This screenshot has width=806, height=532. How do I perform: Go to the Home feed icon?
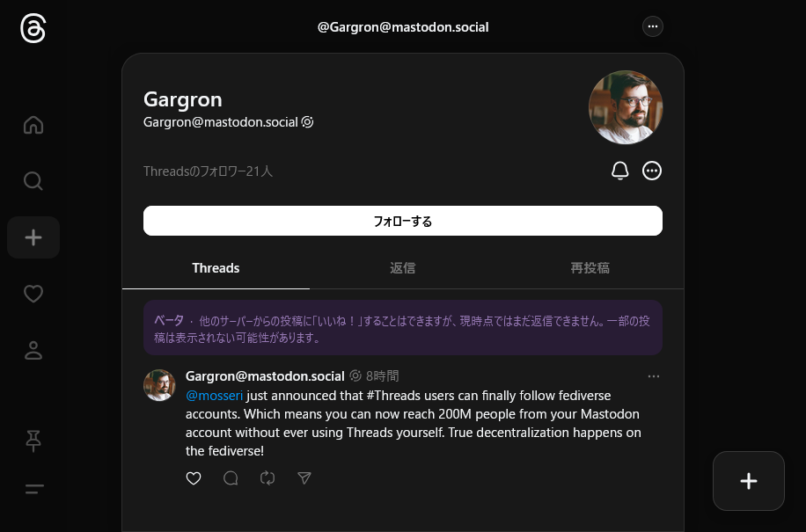tap(33, 125)
